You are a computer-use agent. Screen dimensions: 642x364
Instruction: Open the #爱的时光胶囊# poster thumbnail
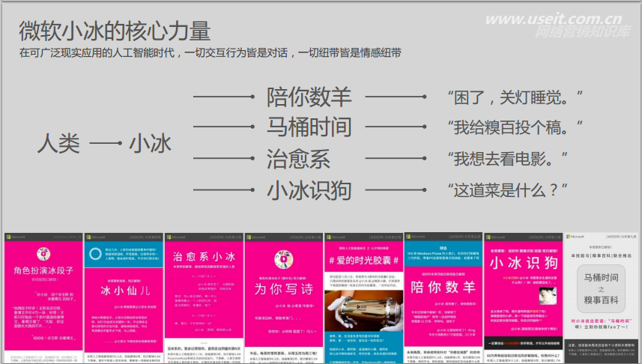pos(363,298)
